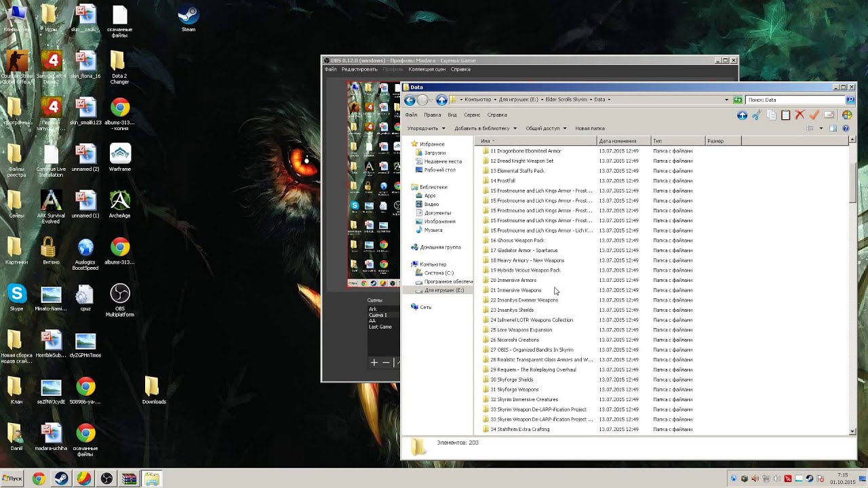Select Загрузки in the navigation pane
The height and width of the screenshot is (488, 868).
[435, 153]
